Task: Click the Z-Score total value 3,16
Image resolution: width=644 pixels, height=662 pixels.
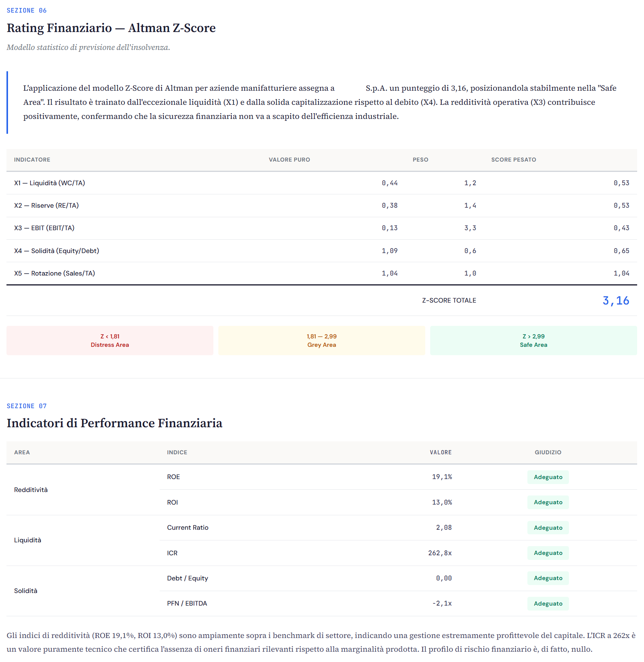Action: tap(615, 301)
